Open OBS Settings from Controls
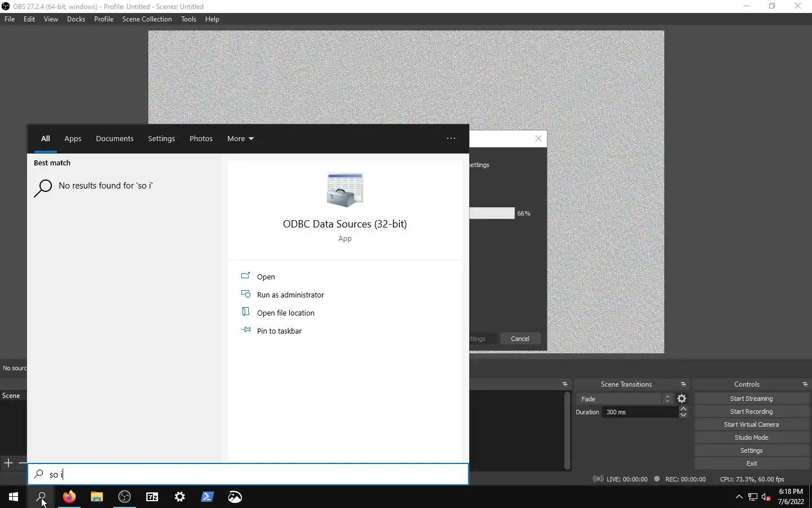 point(752,450)
